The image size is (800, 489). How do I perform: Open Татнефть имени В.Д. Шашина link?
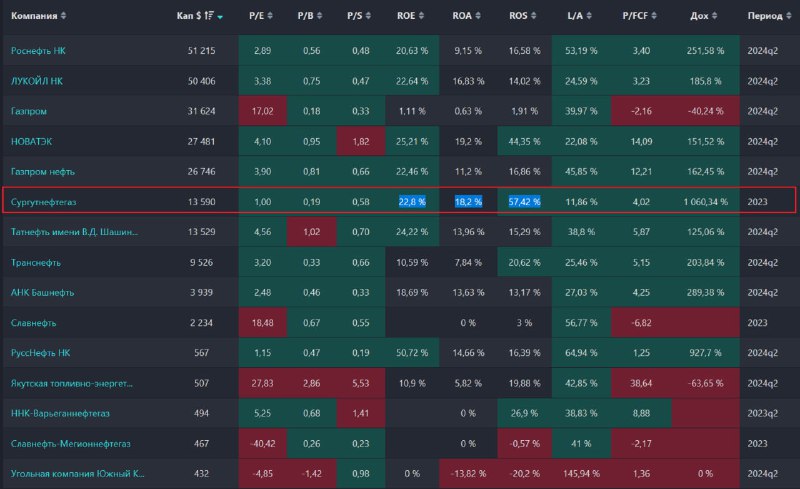pos(74,232)
